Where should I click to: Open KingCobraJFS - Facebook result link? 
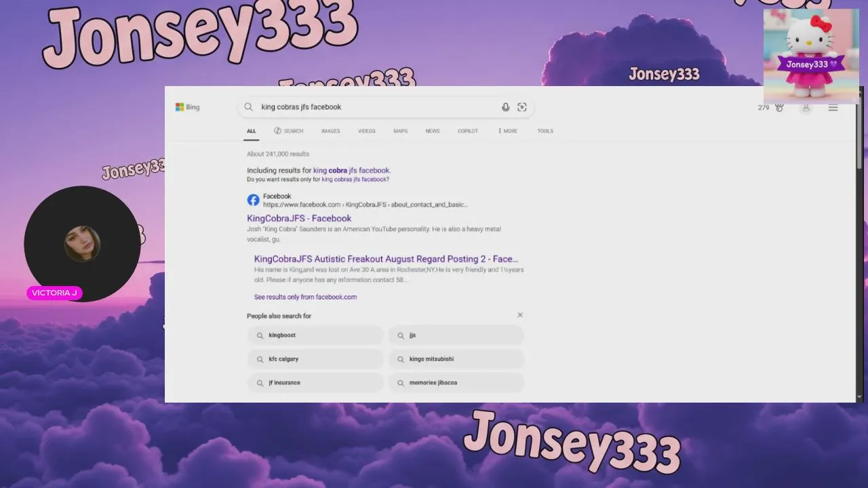(x=299, y=218)
